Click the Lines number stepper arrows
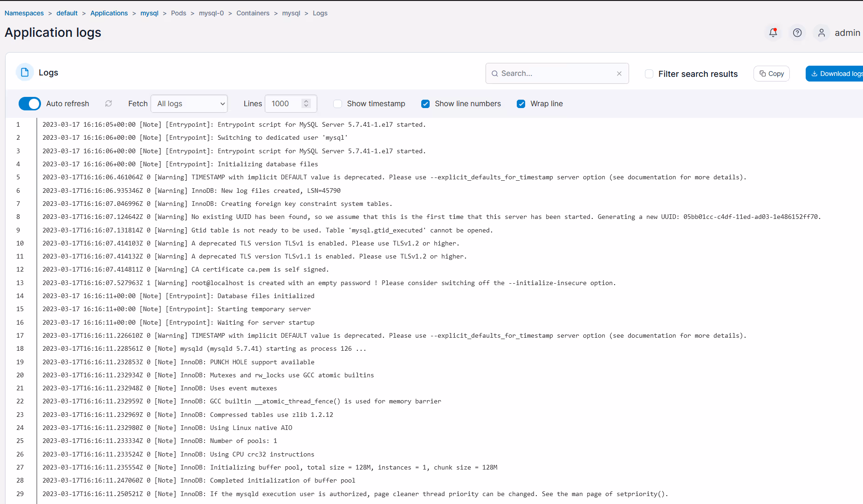 pos(306,103)
